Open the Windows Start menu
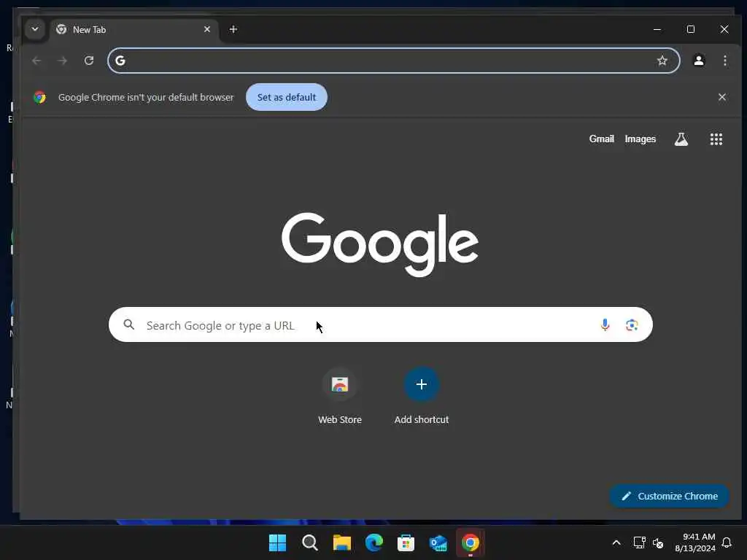Image resolution: width=747 pixels, height=560 pixels. click(277, 542)
